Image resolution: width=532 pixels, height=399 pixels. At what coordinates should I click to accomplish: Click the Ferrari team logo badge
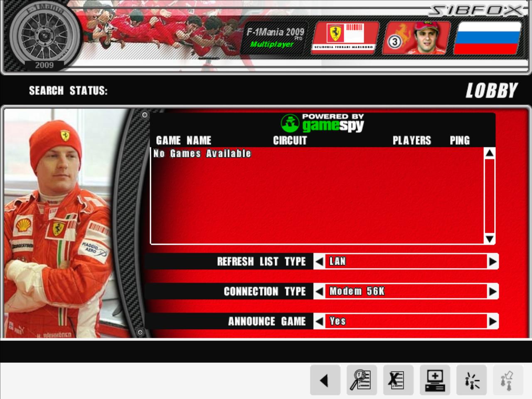click(345, 38)
